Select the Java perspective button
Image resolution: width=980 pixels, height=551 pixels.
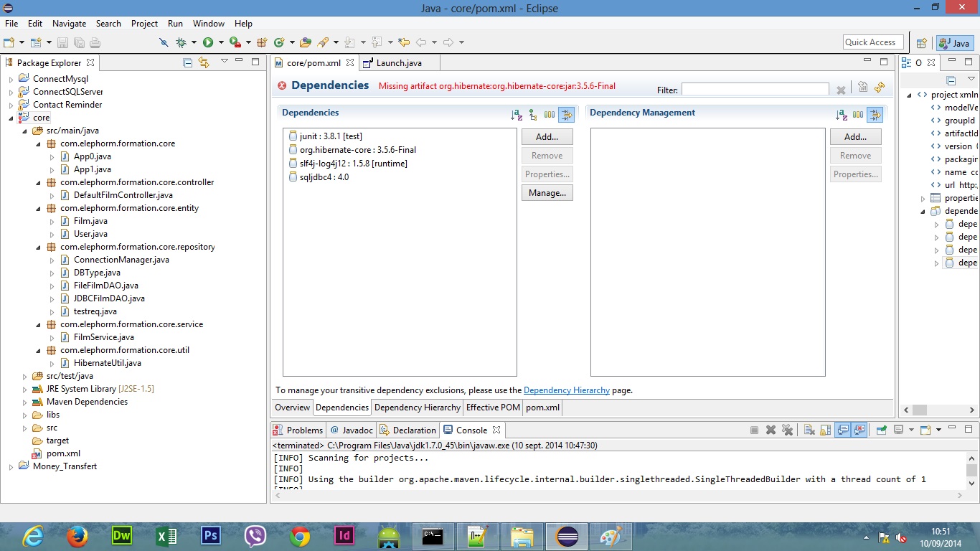click(954, 43)
